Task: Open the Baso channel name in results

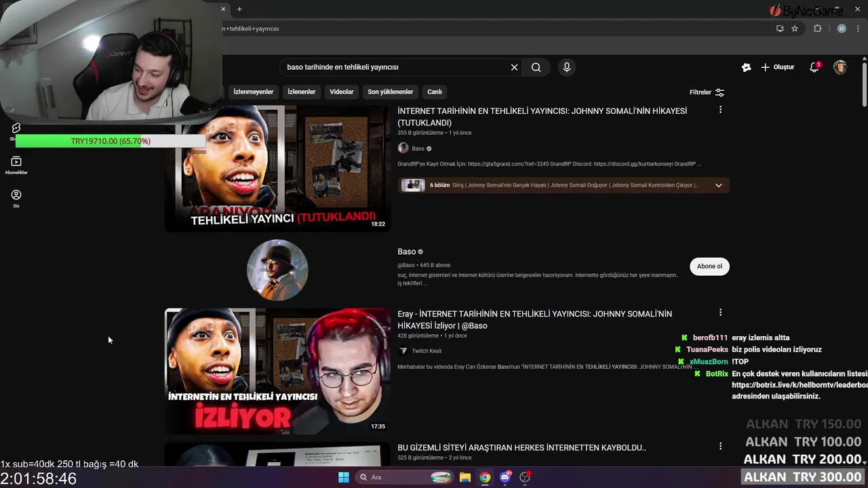Action: pos(406,251)
